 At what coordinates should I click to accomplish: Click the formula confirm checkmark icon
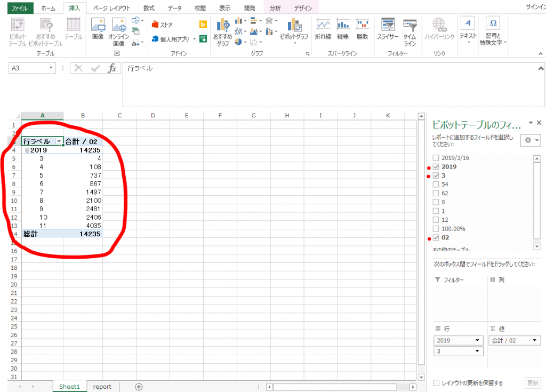95,68
